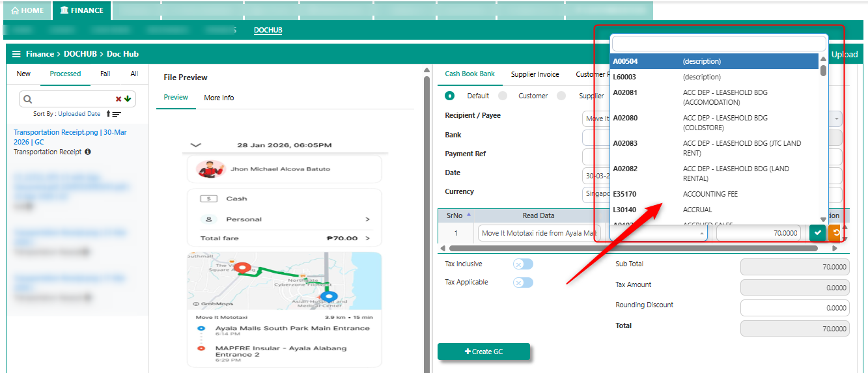The height and width of the screenshot is (373, 868).
Task: Switch to the Fail documents tab
Action: pos(105,74)
